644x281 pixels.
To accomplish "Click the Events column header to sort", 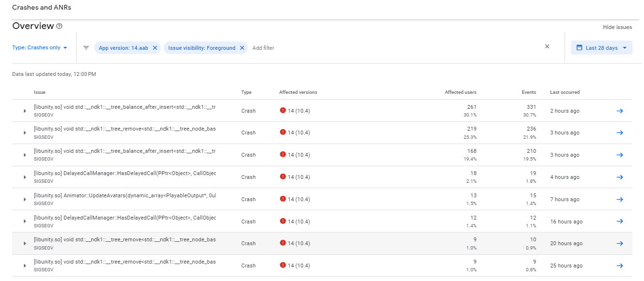I will click(x=529, y=92).
